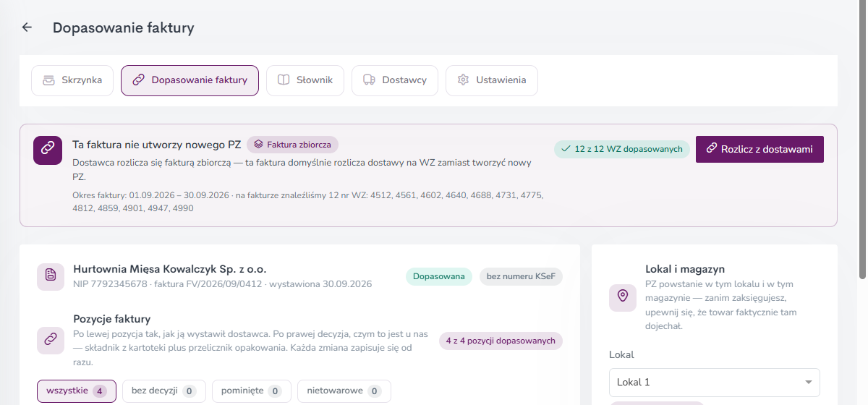868x405 pixels.
Task: Click Rozlicz z dostawami button
Action: pyautogui.click(x=759, y=149)
